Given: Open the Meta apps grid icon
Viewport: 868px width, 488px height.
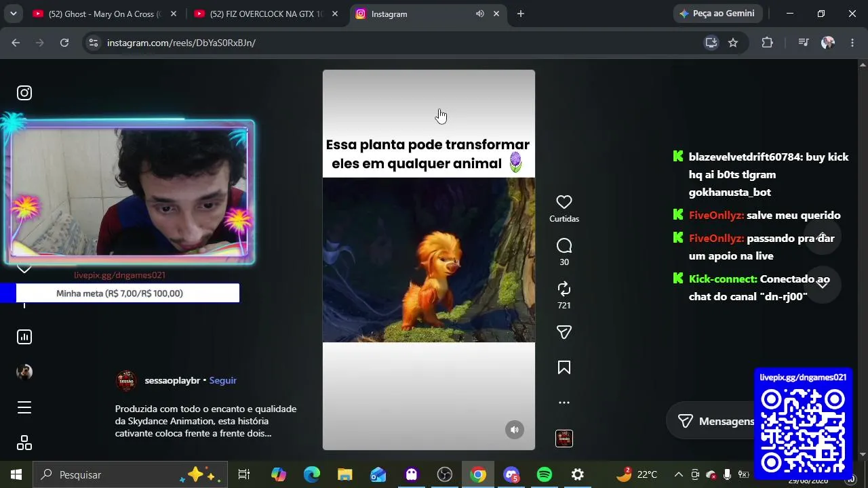Looking at the screenshot, I should point(24,443).
